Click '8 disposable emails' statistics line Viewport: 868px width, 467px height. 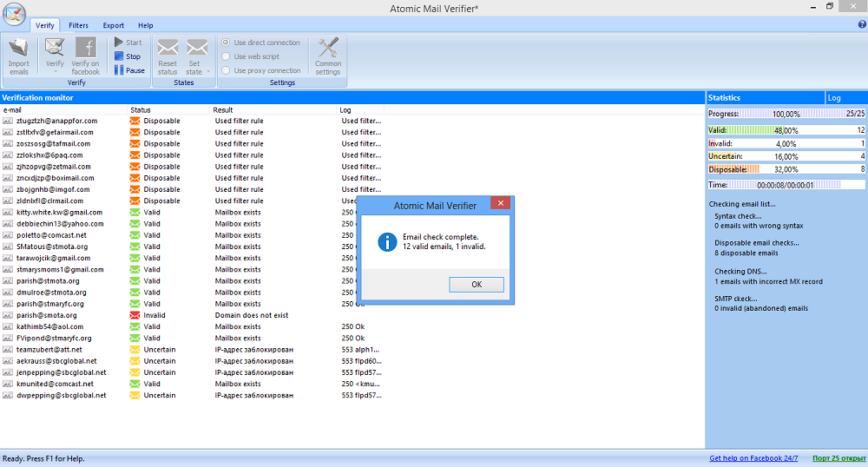pyautogui.click(x=746, y=253)
